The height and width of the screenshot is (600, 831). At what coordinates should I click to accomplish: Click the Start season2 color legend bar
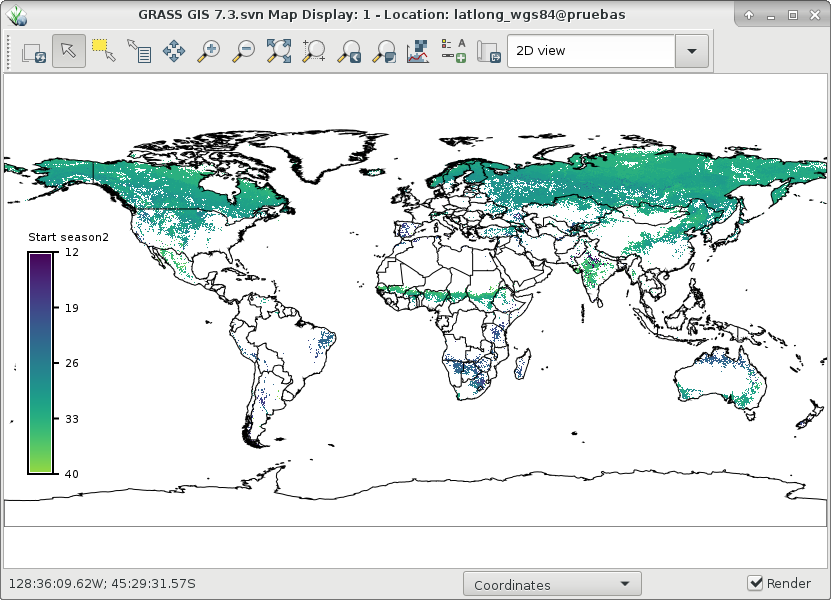tap(40, 363)
